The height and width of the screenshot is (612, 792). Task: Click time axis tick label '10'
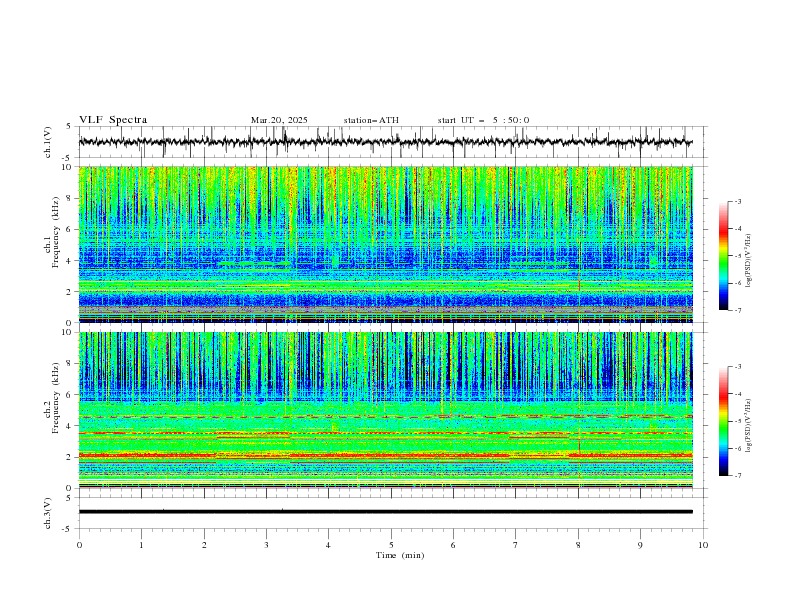[703, 545]
